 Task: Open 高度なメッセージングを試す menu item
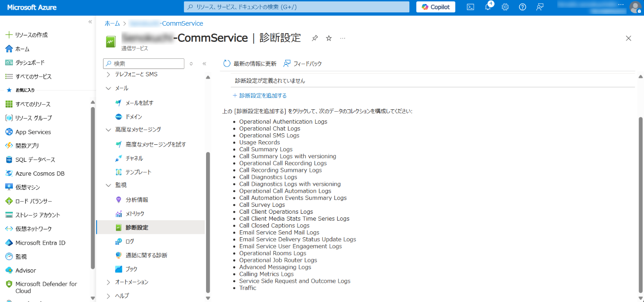pyautogui.click(x=150, y=144)
